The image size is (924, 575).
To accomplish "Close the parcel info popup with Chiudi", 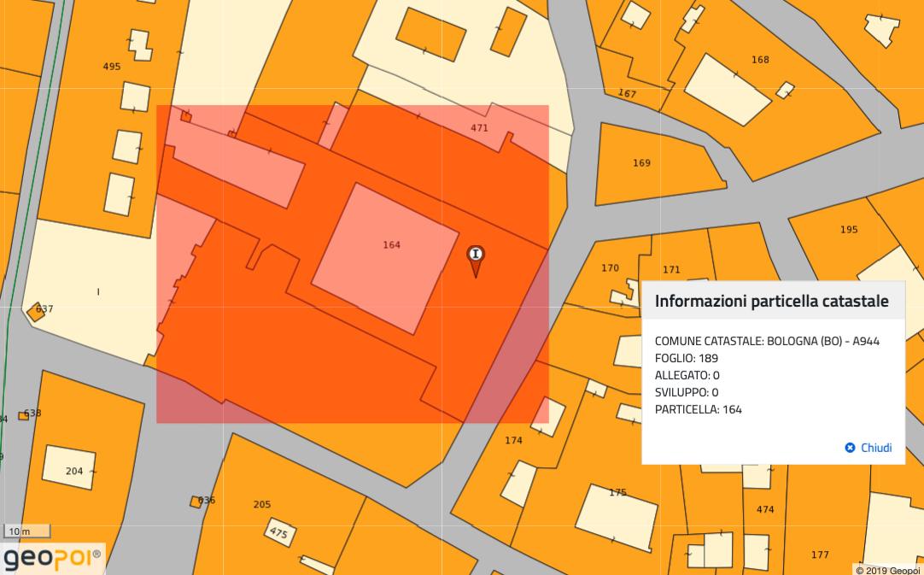I will tap(868, 448).
